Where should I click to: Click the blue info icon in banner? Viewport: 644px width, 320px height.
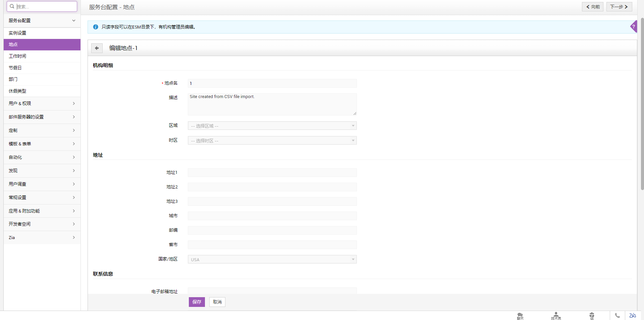click(x=96, y=27)
